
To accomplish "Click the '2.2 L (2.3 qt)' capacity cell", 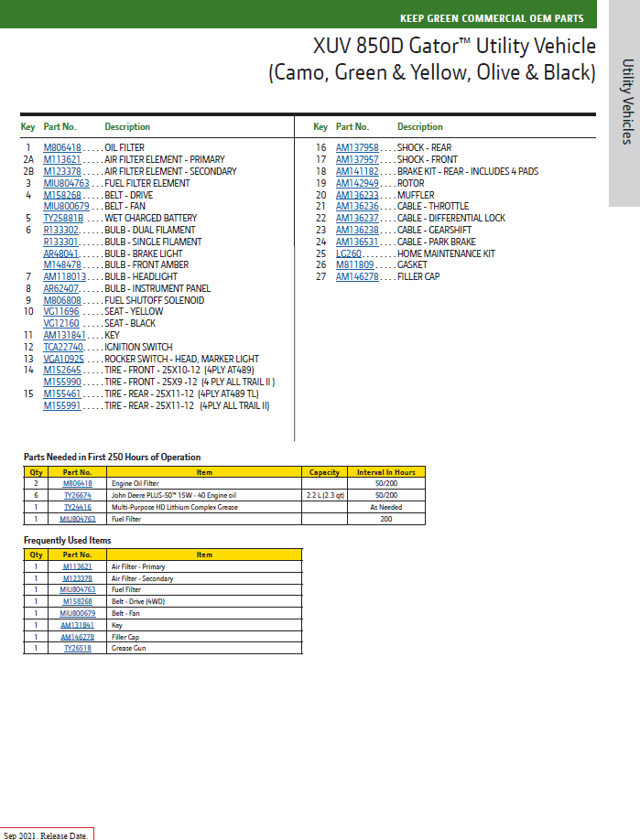I will point(325,496).
